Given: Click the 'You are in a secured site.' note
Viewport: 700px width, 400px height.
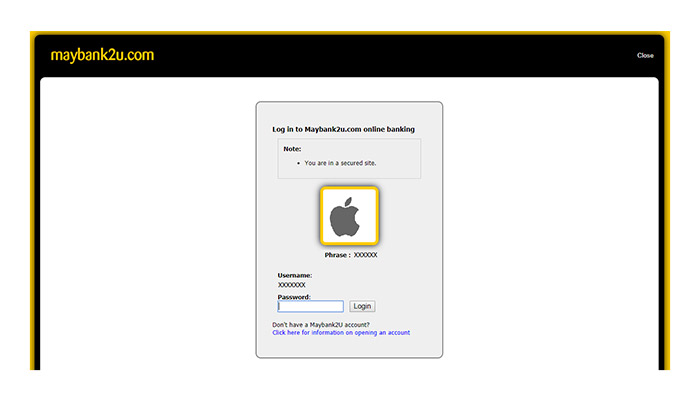Looking at the screenshot, I should (340, 163).
